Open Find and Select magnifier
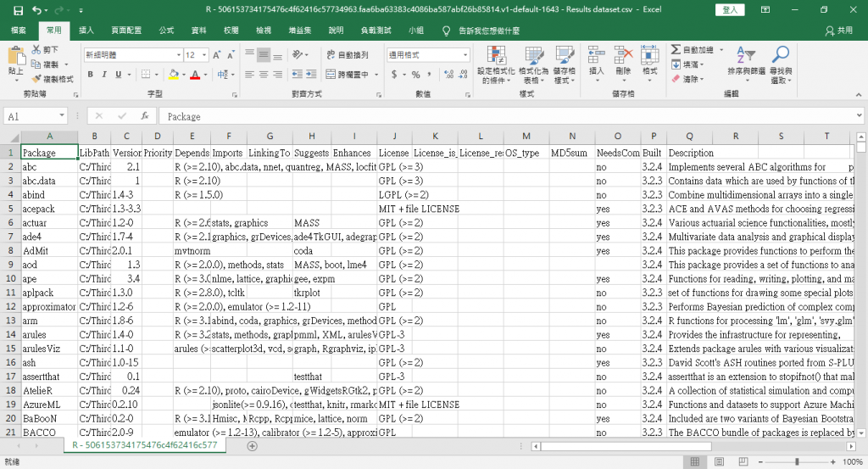 [781, 64]
